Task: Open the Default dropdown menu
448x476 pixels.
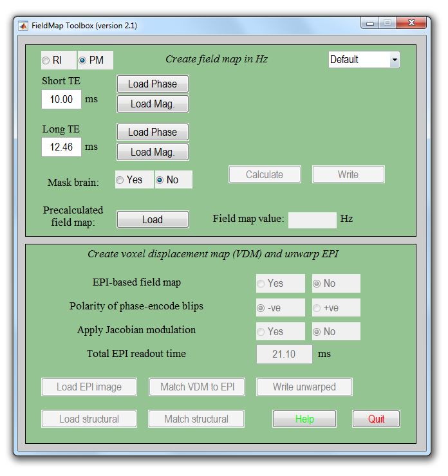Action: (x=364, y=60)
